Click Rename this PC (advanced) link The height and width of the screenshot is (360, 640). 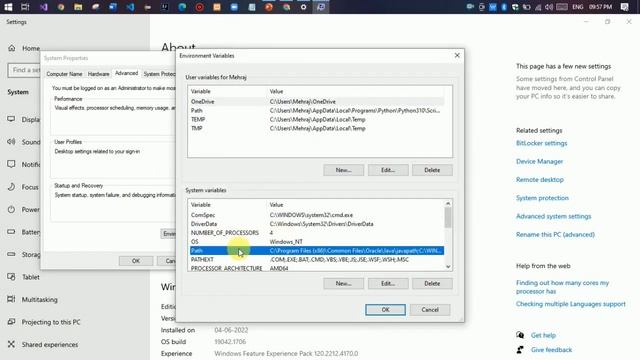pyautogui.click(x=555, y=235)
